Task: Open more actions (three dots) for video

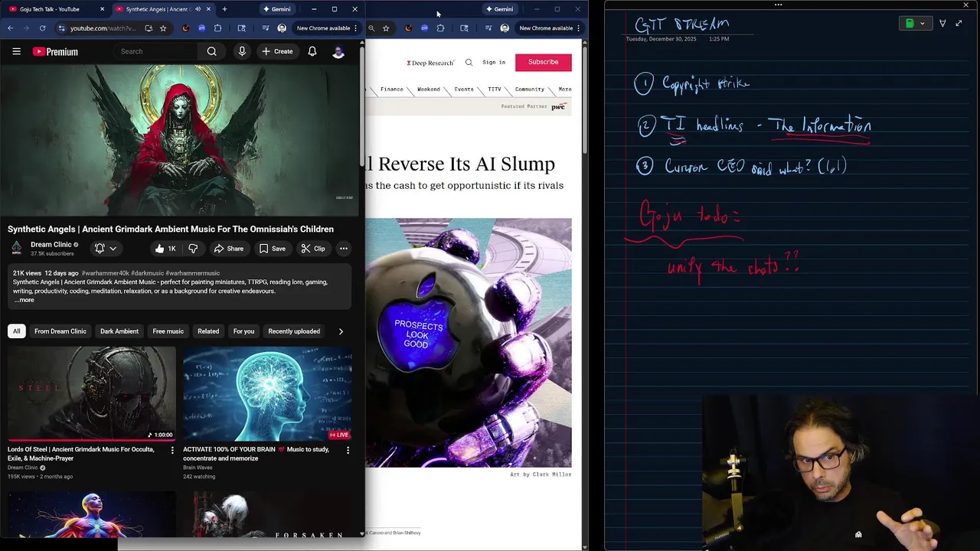Action: pos(344,249)
